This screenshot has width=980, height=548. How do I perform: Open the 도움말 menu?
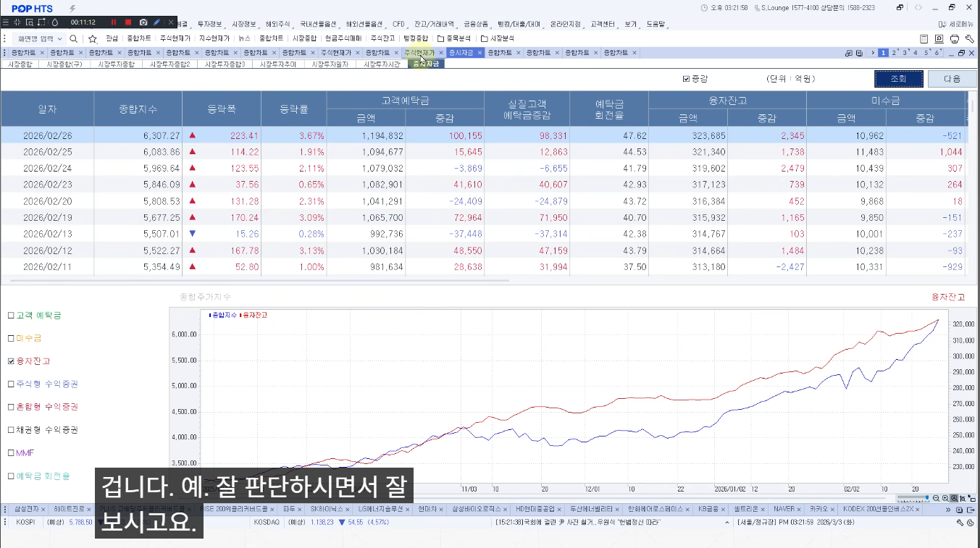tap(656, 24)
